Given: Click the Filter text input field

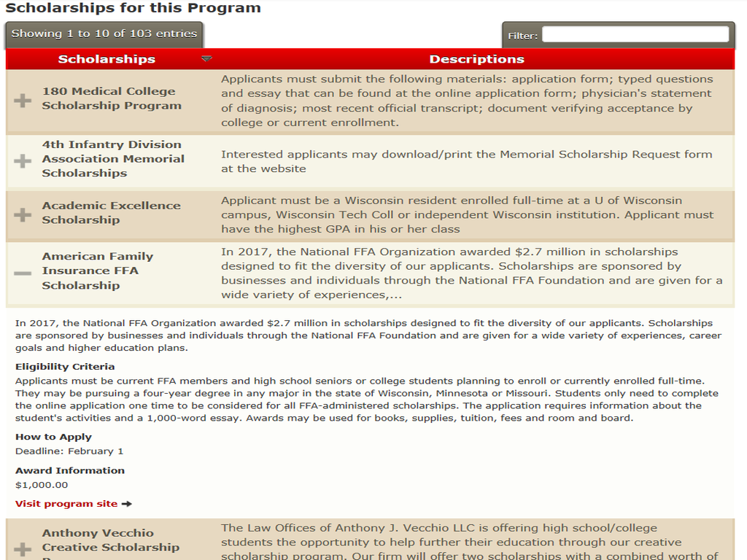Looking at the screenshot, I should (x=635, y=34).
